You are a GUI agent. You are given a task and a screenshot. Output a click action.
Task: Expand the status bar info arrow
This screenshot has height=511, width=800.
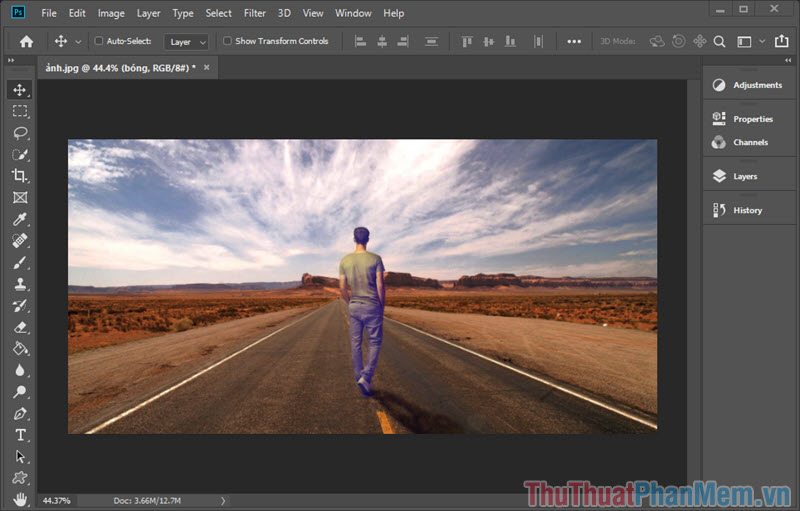click(223, 501)
